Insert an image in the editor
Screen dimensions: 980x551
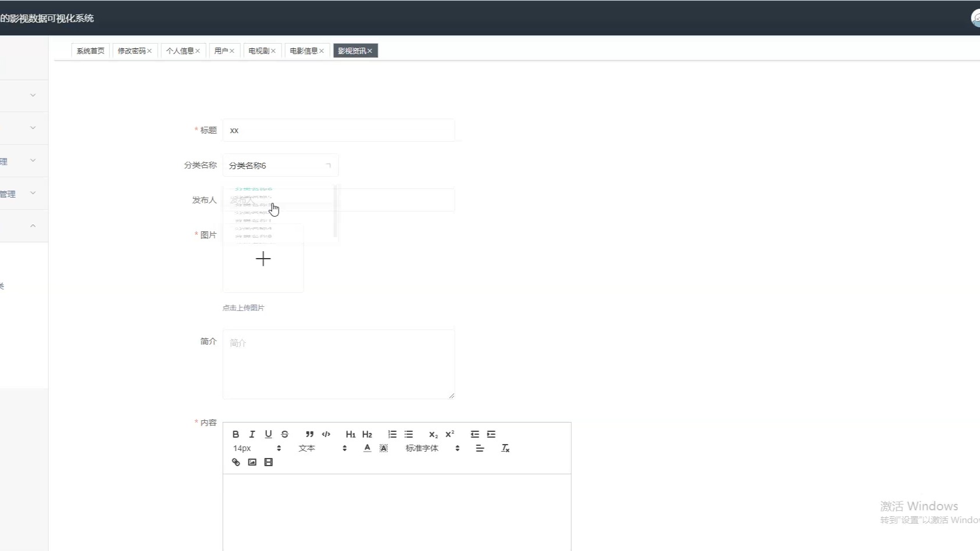[x=252, y=462]
